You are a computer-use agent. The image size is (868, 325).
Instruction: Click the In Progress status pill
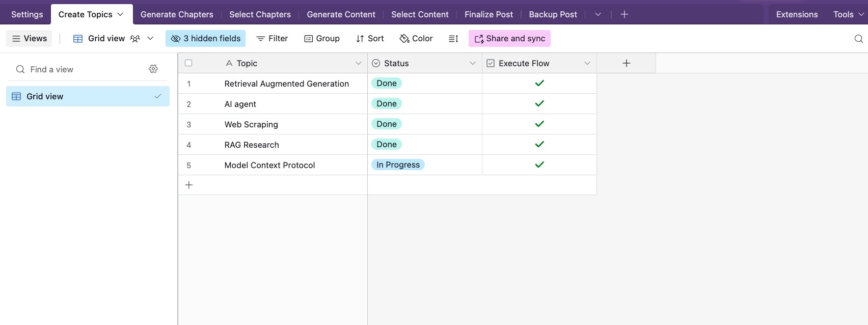coord(398,165)
